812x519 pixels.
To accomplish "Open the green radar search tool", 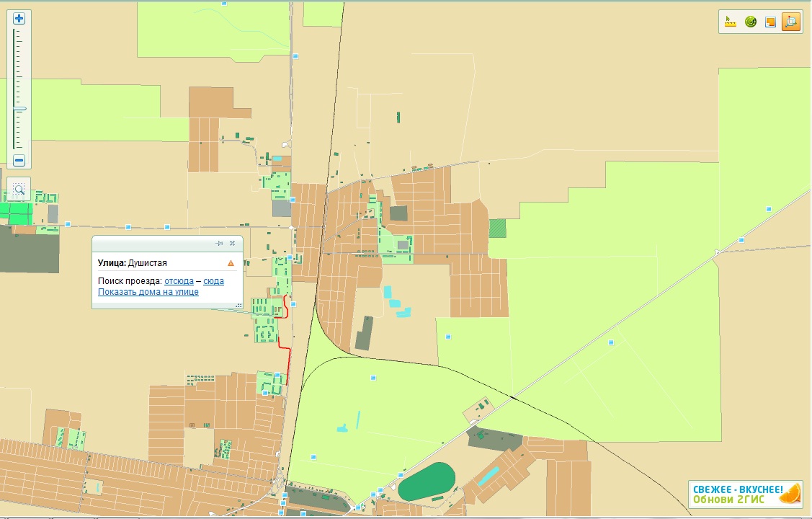I will coord(751,22).
